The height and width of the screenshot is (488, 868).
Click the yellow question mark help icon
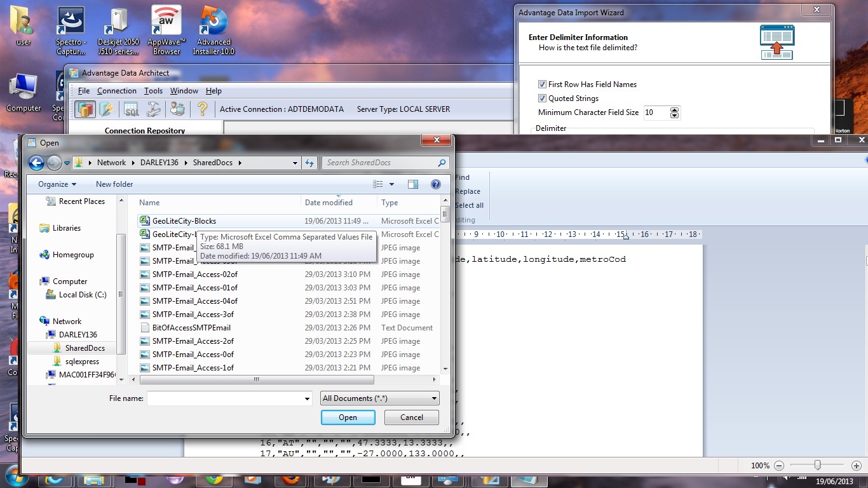202,109
